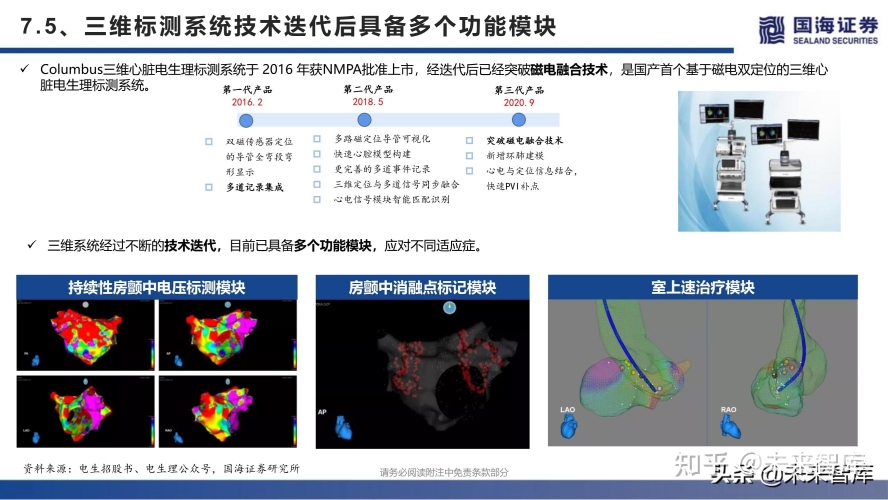Screen dimensions: 888x500
Task: Click the heart icon in the RAO voltage map
Action: point(178,437)
